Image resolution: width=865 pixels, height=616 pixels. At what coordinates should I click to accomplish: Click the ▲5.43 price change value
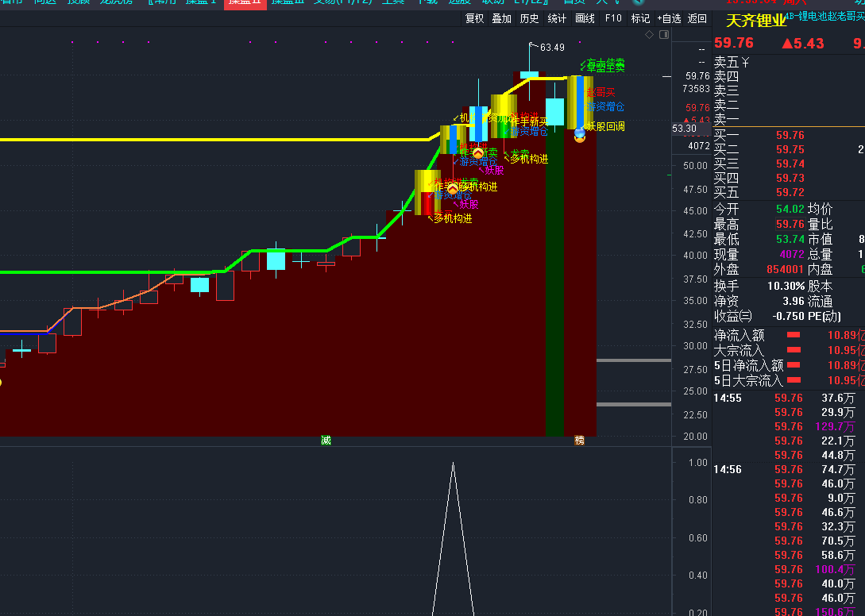click(x=803, y=44)
